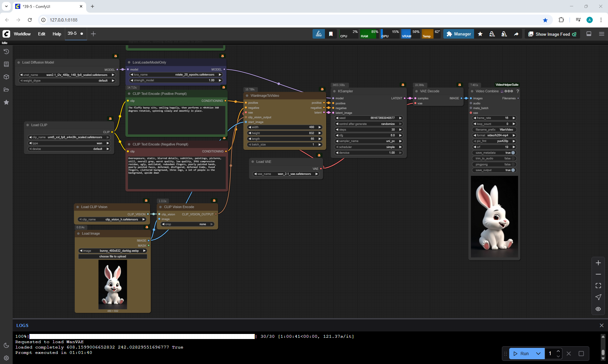Viewport: 608px width, 364px height.
Task: Toggle save_metadata switch in Video Combine
Action: (x=513, y=153)
